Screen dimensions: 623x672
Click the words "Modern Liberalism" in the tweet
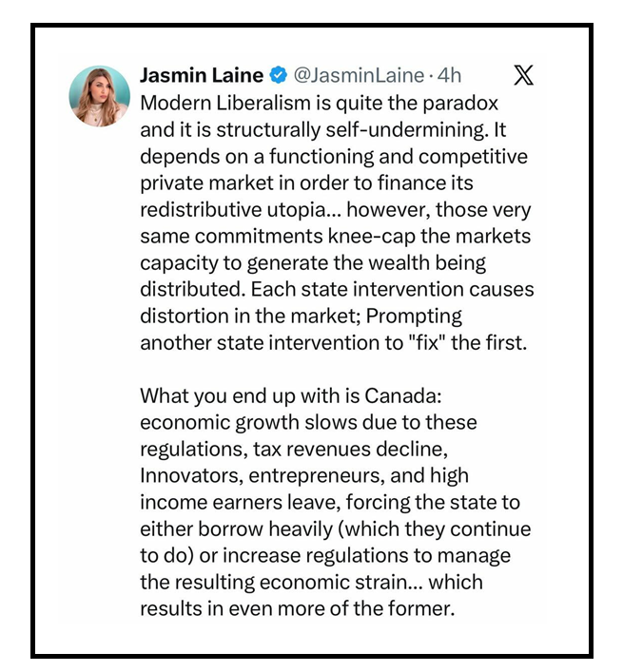coord(225,103)
